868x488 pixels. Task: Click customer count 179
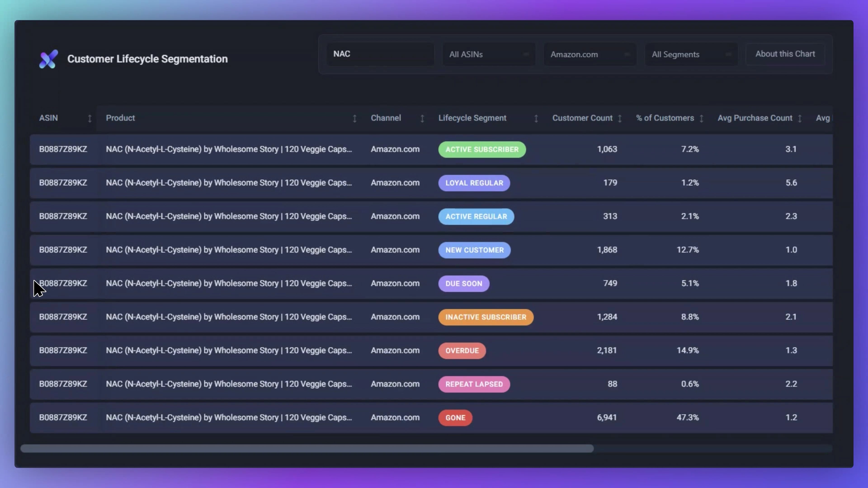click(610, 183)
